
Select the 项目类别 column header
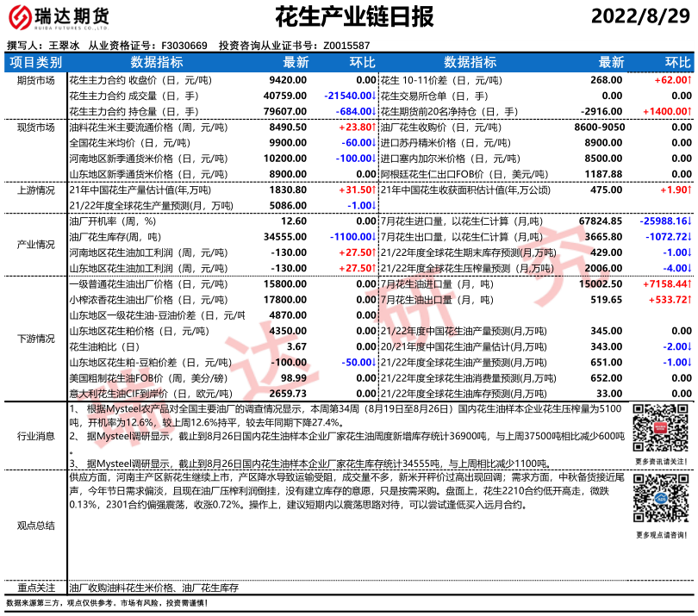(35, 63)
